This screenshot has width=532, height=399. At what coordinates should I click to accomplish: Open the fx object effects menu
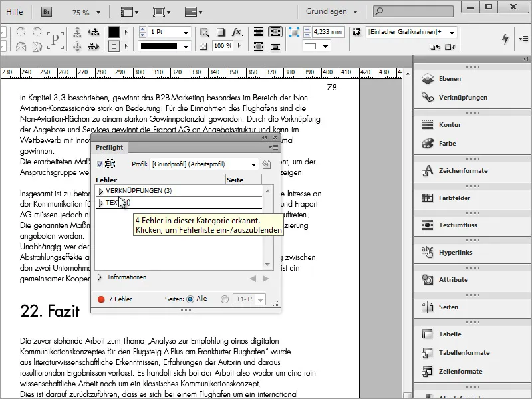tap(237, 32)
